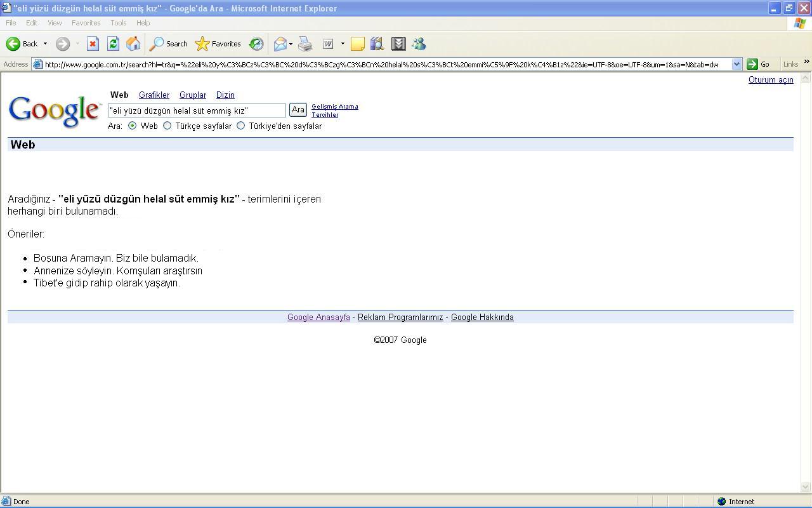Screen dimensions: 812x508
Task: Select the Web search radio button
Action: tap(133, 126)
